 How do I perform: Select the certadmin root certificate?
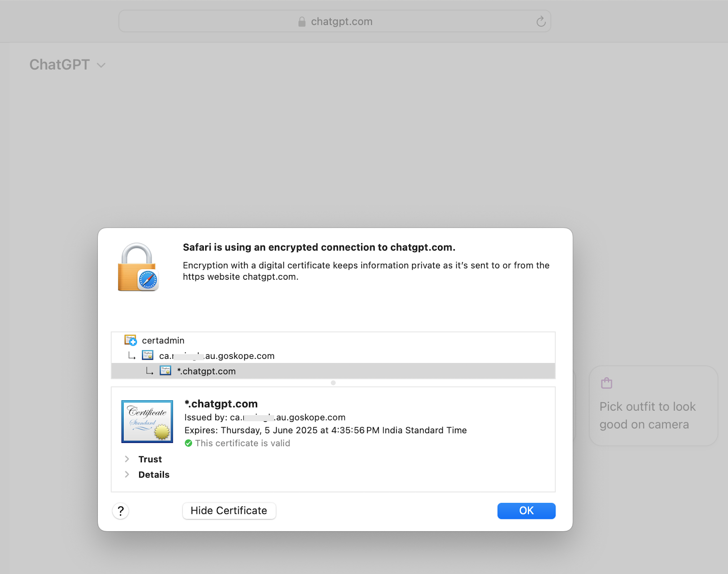(333, 340)
